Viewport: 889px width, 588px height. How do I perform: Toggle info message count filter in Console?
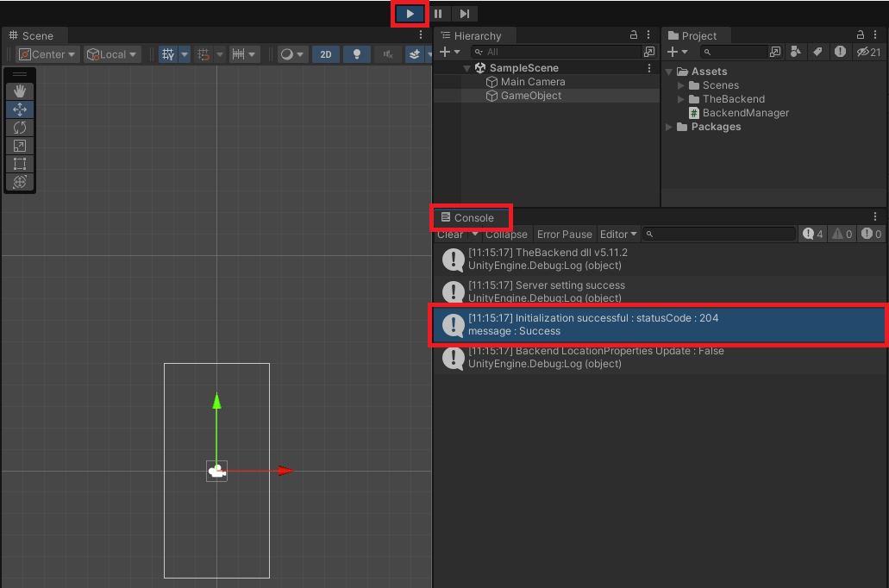(812, 235)
